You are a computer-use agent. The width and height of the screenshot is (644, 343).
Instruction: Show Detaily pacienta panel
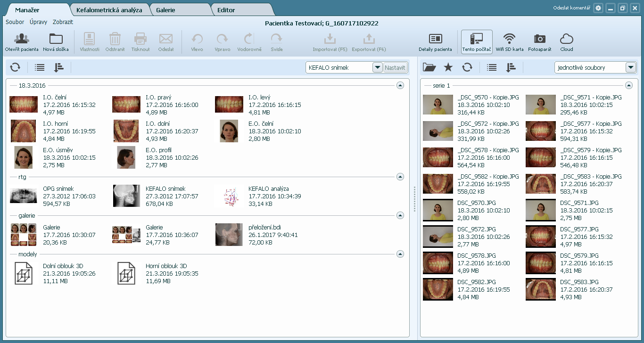point(435,42)
